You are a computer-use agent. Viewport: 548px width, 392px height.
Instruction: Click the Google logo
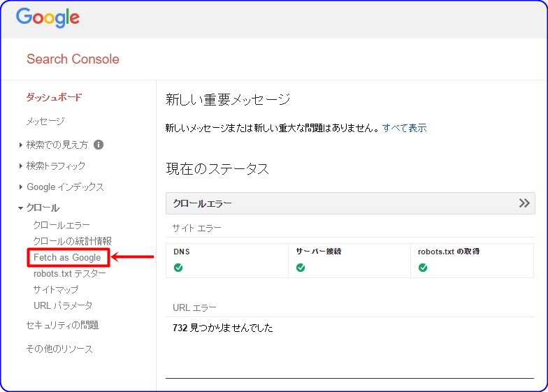(x=48, y=17)
